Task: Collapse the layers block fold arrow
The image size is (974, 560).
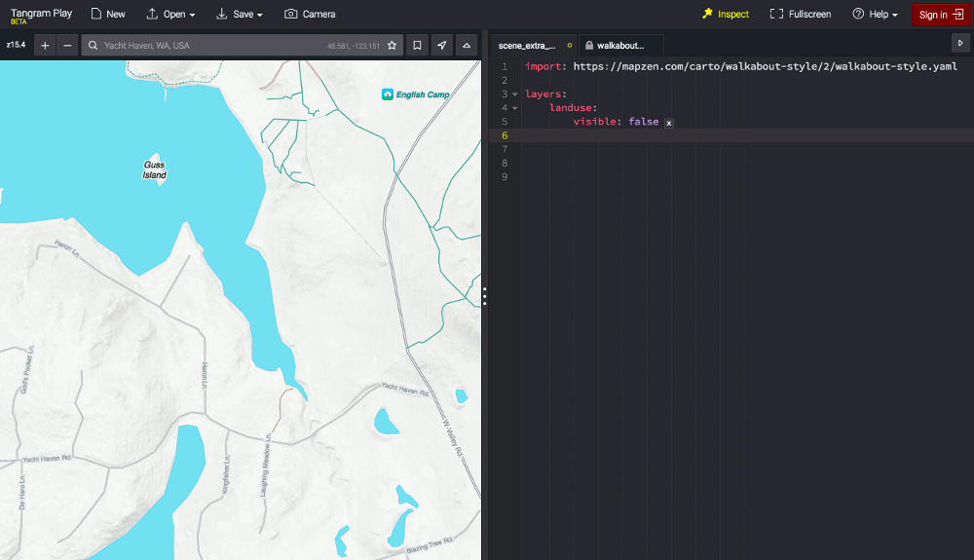Action: 515,94
